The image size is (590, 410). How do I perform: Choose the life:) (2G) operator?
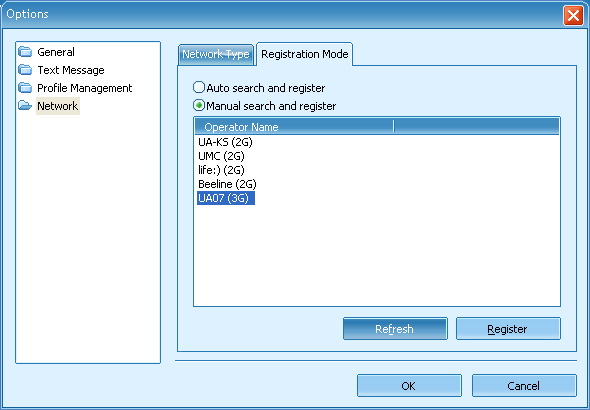pos(221,170)
